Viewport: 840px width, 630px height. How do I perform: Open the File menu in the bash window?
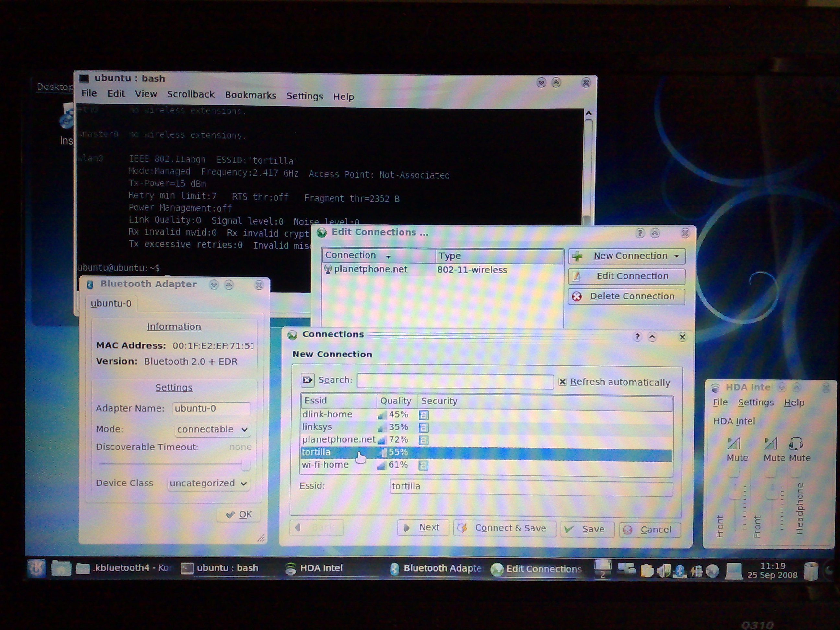click(89, 93)
